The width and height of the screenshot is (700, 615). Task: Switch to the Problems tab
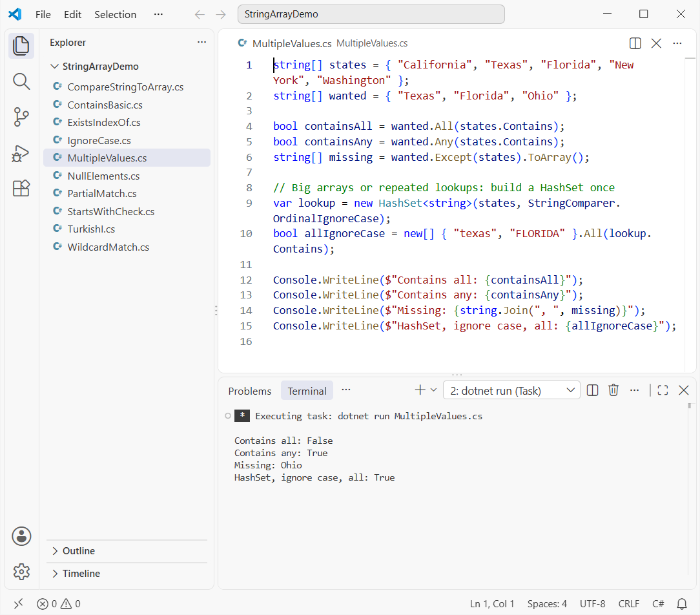click(249, 391)
